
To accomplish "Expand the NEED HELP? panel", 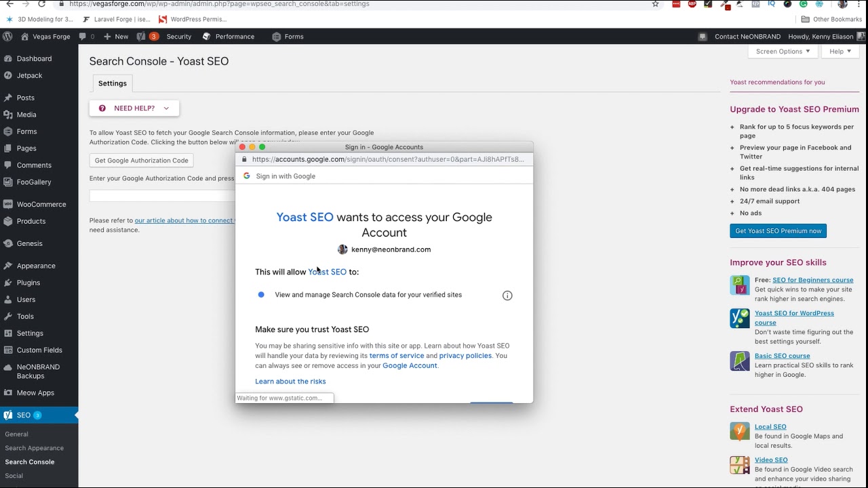I will coord(134,108).
